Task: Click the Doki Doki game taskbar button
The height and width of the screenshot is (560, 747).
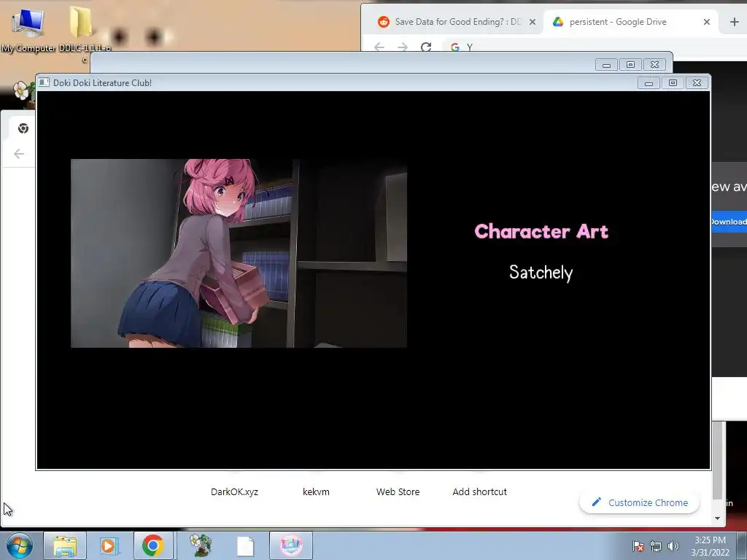Action: [x=291, y=545]
